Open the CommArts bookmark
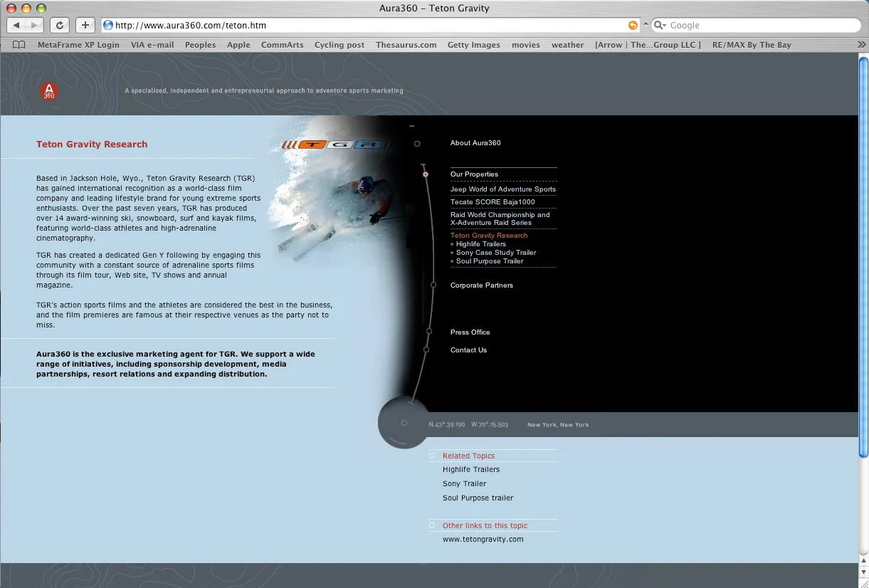The width and height of the screenshot is (869, 588). pos(283,45)
